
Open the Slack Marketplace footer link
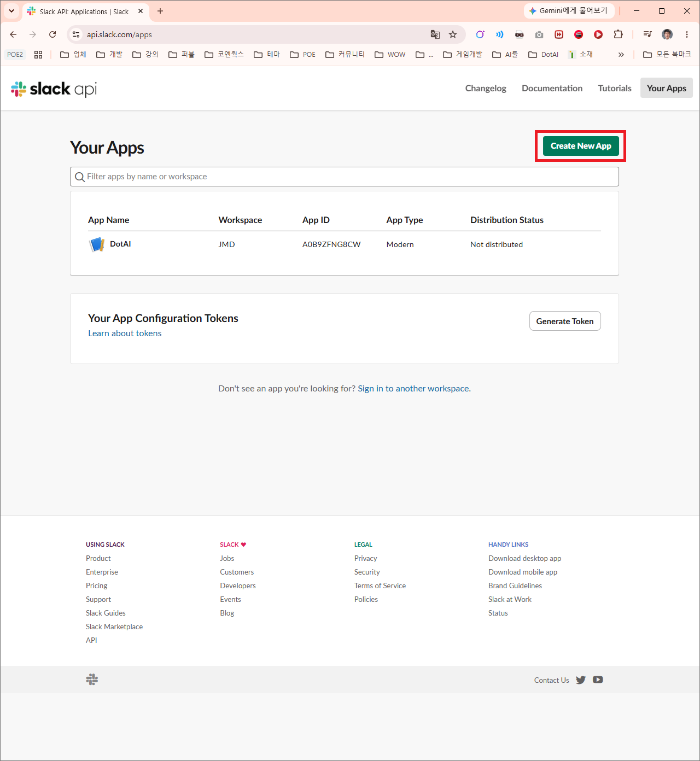(114, 627)
